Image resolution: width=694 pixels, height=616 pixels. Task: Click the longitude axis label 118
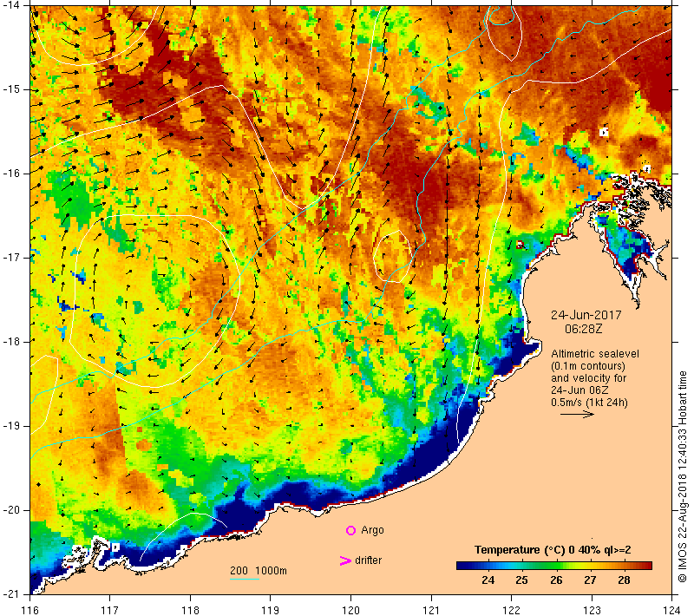[x=190, y=610]
